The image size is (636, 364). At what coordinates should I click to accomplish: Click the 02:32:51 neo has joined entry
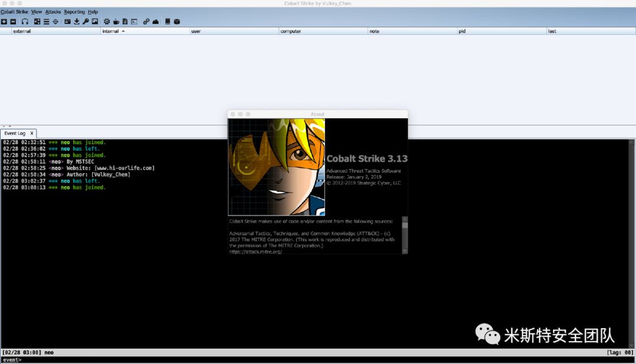click(54, 143)
